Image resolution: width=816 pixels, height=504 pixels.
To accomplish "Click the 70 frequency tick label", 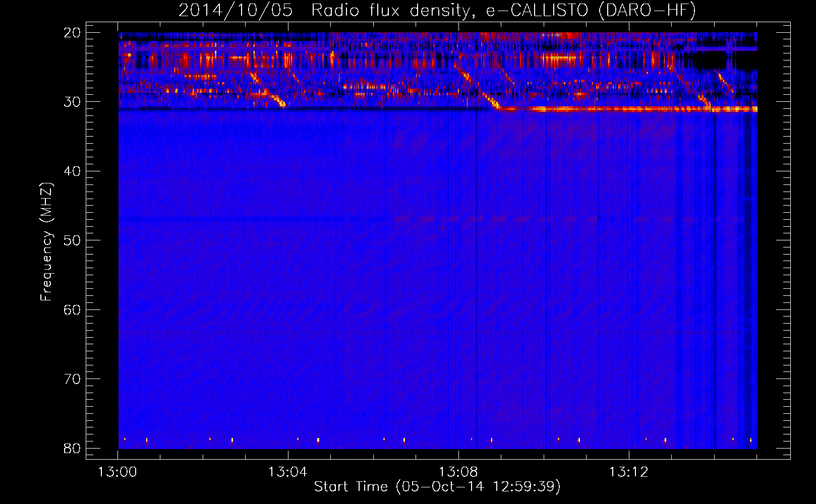I will point(72,379).
